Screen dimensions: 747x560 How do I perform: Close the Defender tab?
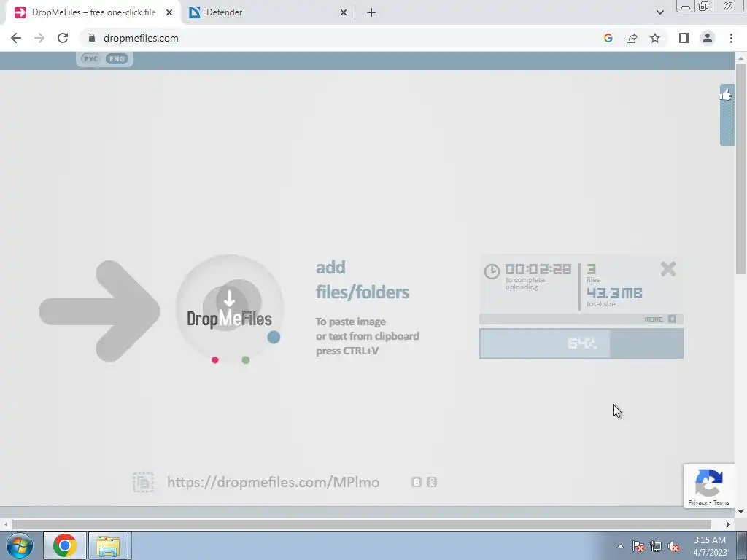click(x=344, y=13)
